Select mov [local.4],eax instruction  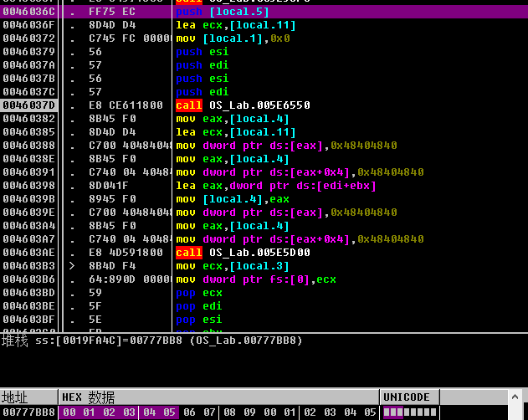tap(233, 199)
